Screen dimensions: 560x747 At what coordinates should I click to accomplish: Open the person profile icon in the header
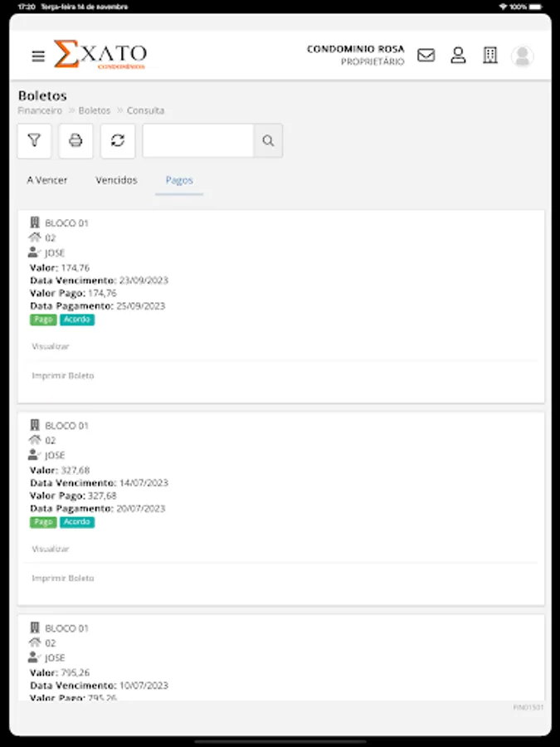pos(458,56)
